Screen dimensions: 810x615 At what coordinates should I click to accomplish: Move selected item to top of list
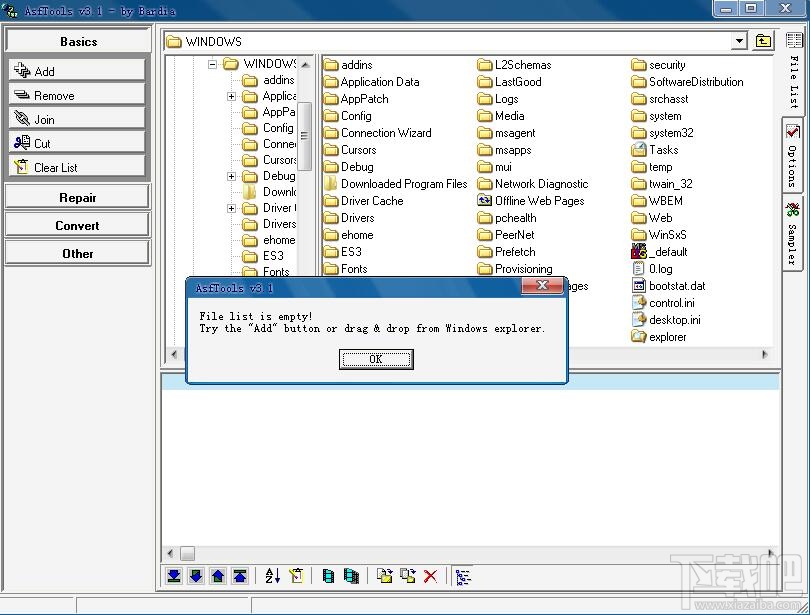coord(240,576)
